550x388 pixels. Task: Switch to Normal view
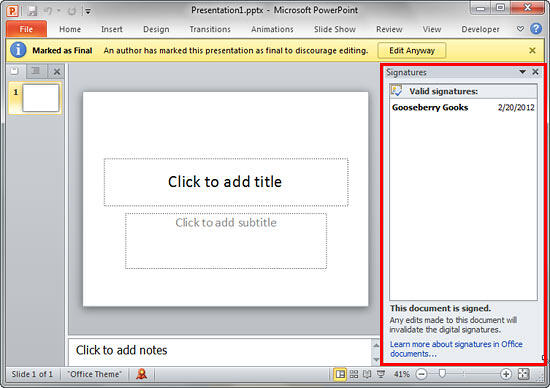click(x=340, y=374)
